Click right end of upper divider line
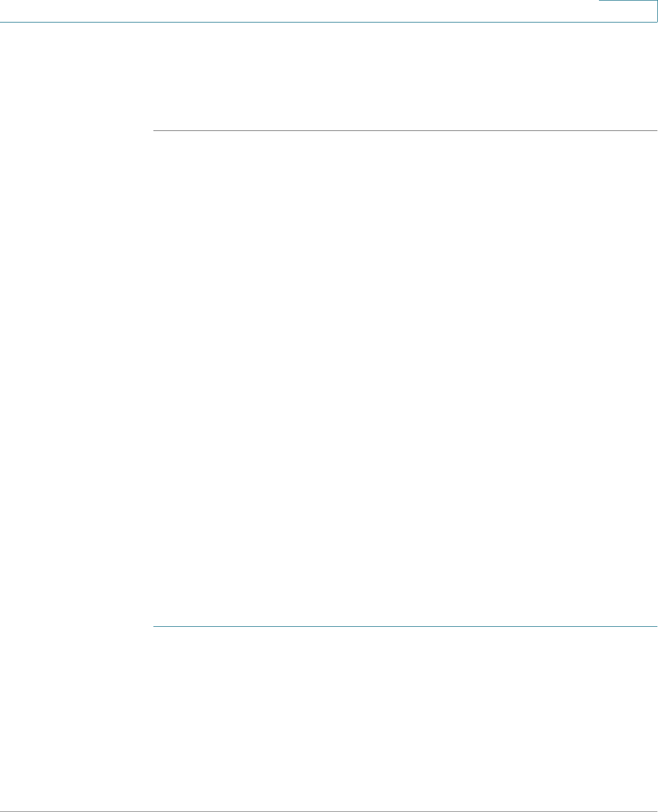Screen dimensions: 658x812 coord(656,130)
